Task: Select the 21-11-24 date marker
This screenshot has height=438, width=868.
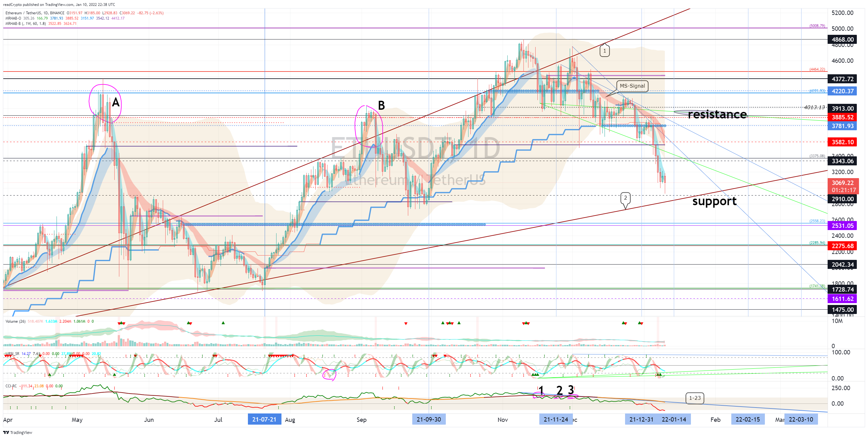Action: pyautogui.click(x=556, y=419)
